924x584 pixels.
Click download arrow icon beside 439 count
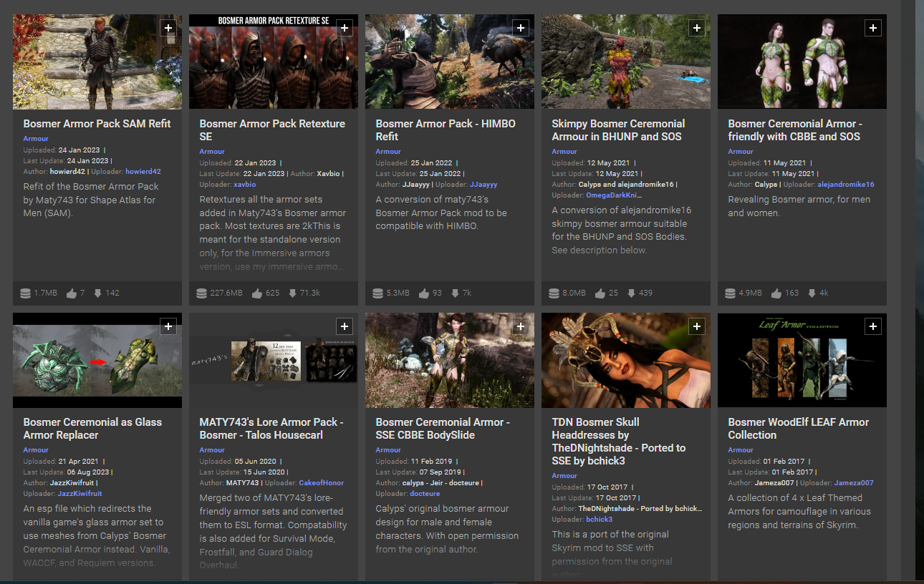click(630, 293)
